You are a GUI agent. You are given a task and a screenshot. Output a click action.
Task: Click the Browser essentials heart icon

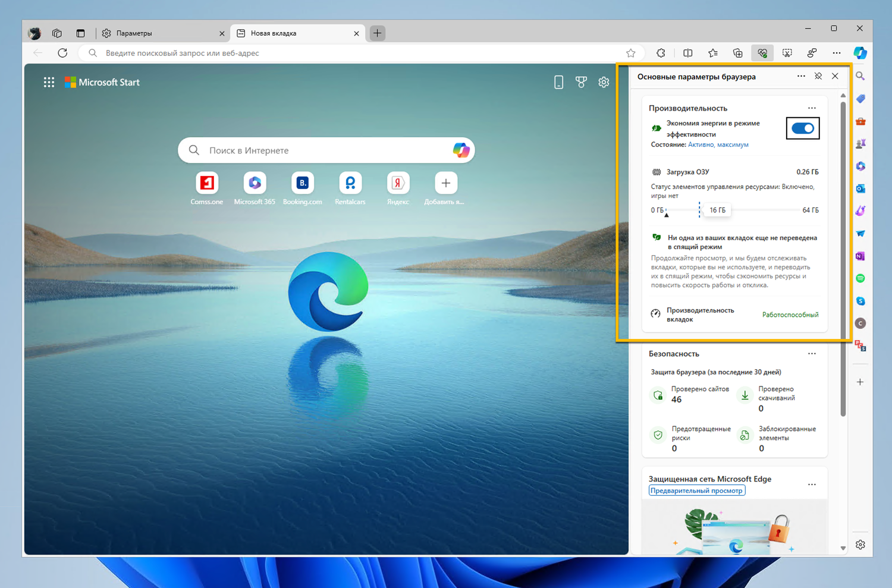click(762, 53)
